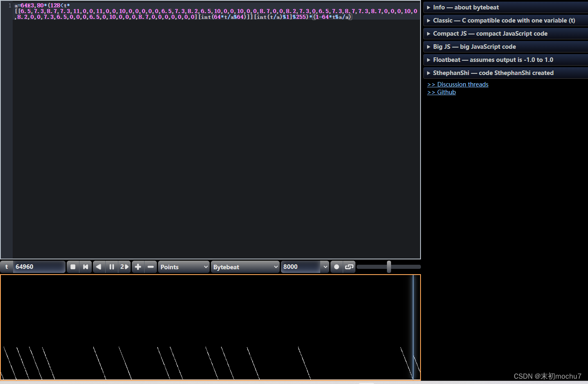Screen dimensions: 588x384
Task: Reset time with the skip-to-start button
Action: pos(86,267)
